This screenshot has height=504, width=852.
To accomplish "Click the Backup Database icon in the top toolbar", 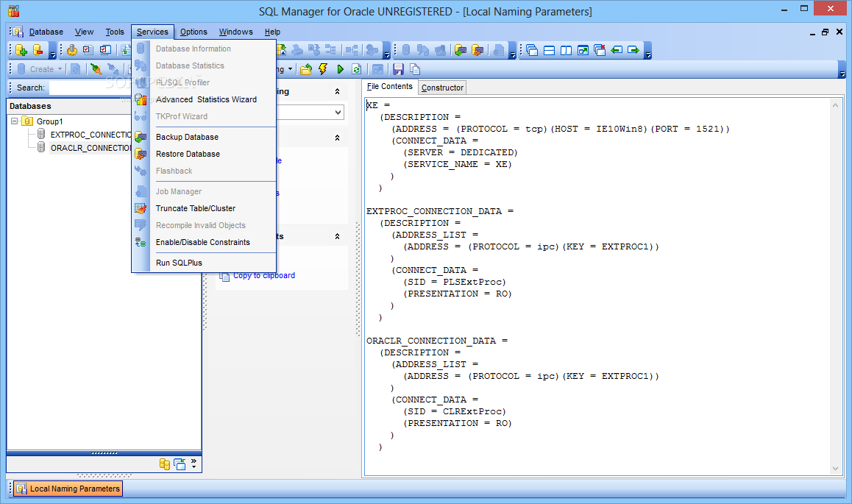I will point(461,50).
